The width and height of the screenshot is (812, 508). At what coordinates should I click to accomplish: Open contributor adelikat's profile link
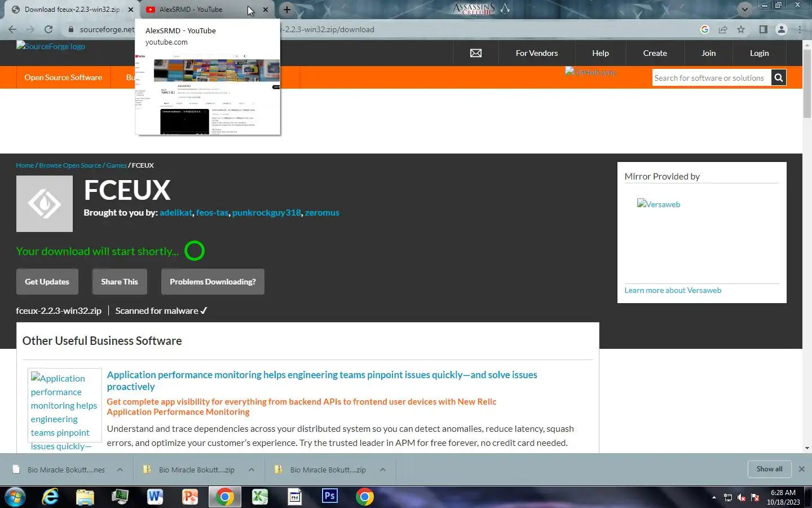(x=176, y=213)
